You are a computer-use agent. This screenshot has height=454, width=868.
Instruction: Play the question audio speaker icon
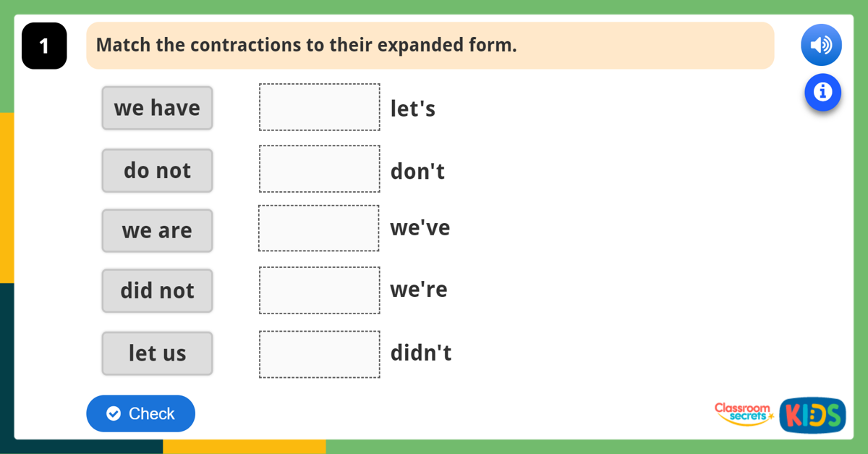[x=821, y=45]
